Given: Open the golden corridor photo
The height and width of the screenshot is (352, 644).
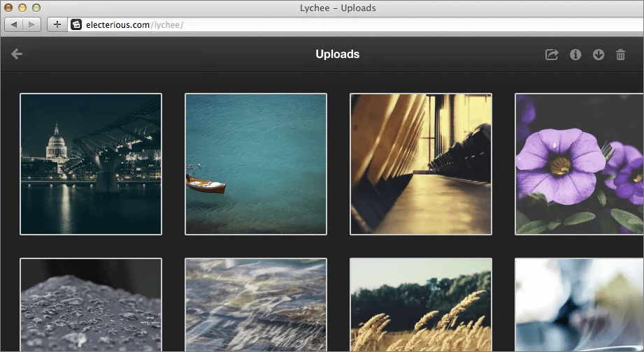Looking at the screenshot, I should pyautogui.click(x=420, y=164).
